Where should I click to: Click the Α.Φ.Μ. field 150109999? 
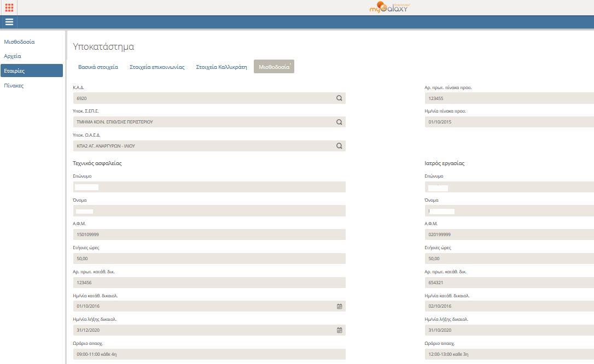click(209, 234)
